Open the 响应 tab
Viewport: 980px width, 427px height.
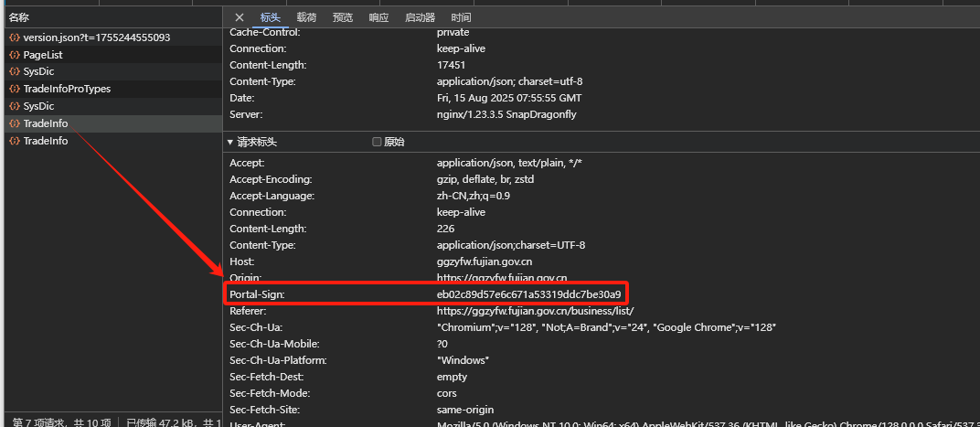(x=378, y=17)
